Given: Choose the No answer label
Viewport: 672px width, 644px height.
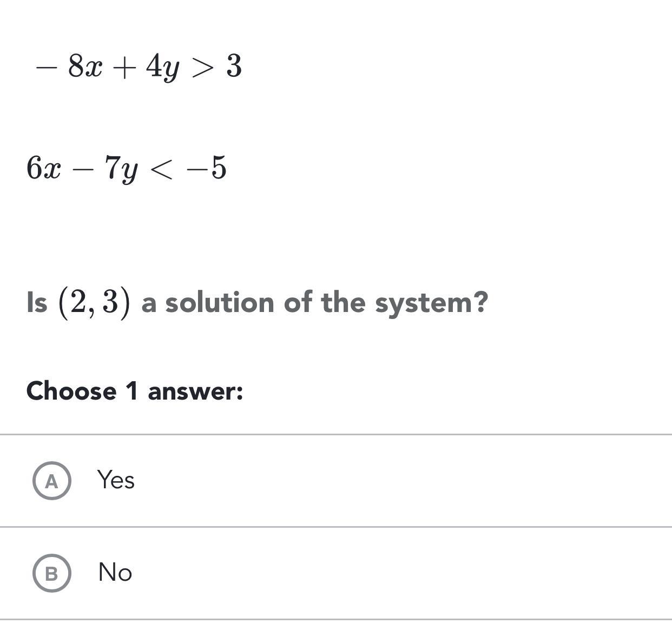Looking at the screenshot, I should pyautogui.click(x=115, y=572).
